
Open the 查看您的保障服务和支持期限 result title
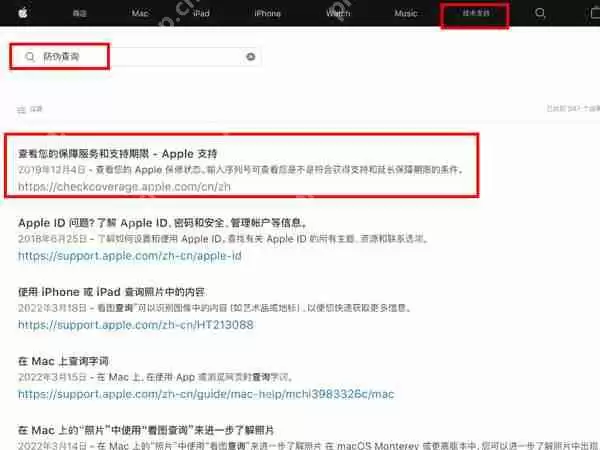pos(116,154)
